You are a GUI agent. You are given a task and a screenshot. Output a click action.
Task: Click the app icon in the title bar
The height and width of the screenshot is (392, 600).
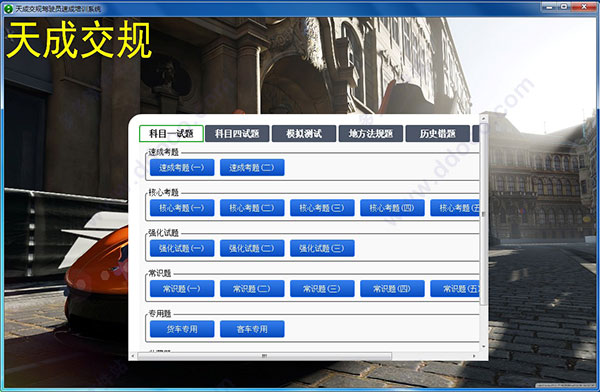(8, 8)
